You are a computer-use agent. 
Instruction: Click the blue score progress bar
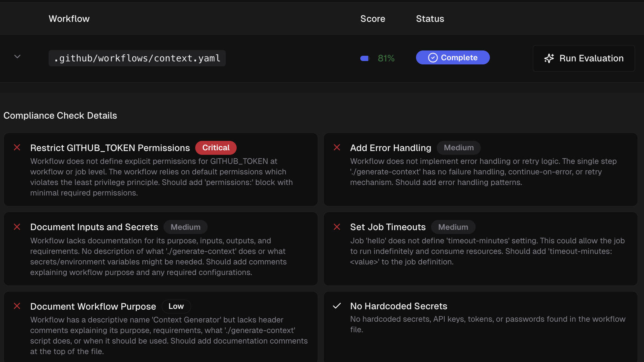[x=364, y=58]
